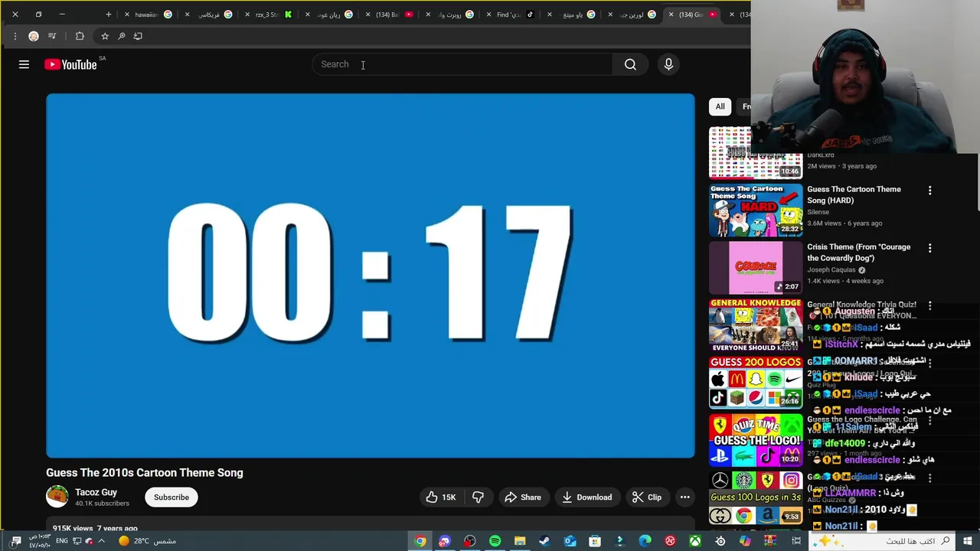The image size is (980, 551).
Task: Click the video title Guess The 2010s Cartoon Theme Song
Action: pyautogui.click(x=145, y=473)
